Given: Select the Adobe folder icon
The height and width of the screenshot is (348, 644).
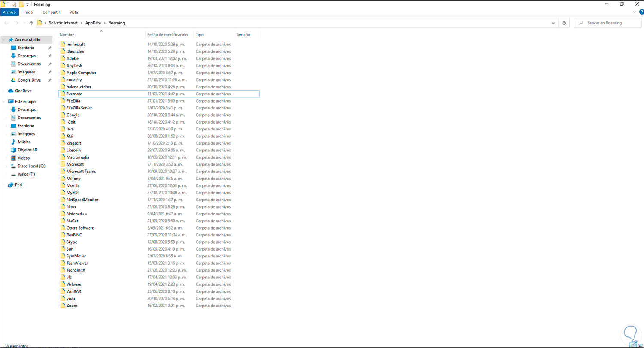Looking at the screenshot, I should (x=63, y=58).
